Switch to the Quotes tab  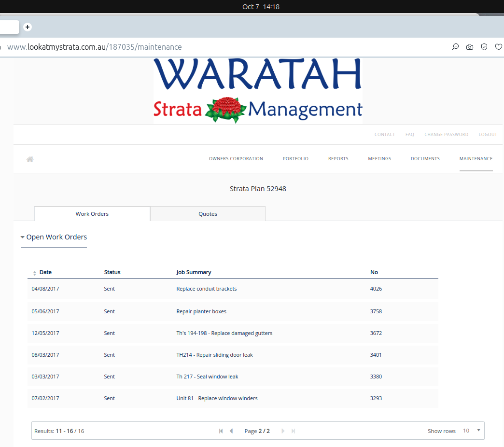click(x=208, y=214)
